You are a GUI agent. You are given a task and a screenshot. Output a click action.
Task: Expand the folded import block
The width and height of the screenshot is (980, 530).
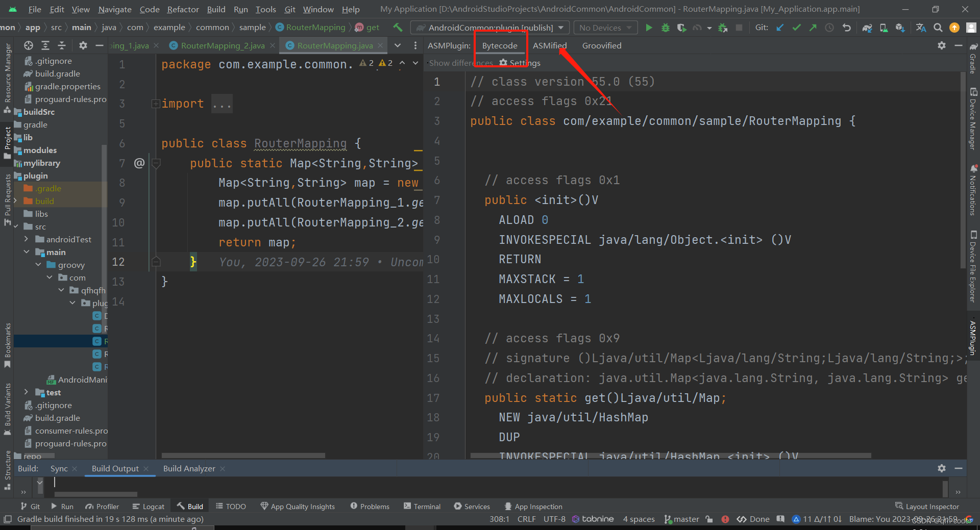[x=155, y=104]
